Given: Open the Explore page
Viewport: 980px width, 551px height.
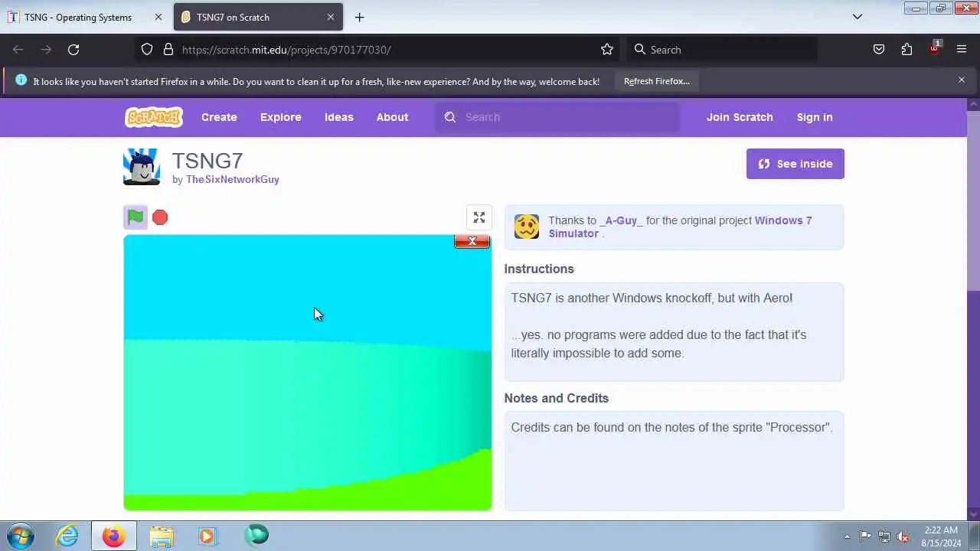Looking at the screenshot, I should pyautogui.click(x=281, y=117).
